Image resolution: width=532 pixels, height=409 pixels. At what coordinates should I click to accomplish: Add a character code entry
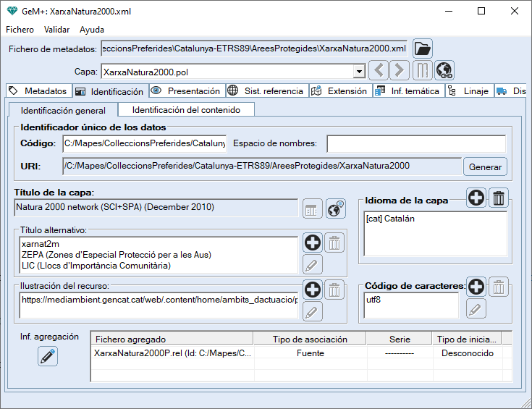pos(476,287)
